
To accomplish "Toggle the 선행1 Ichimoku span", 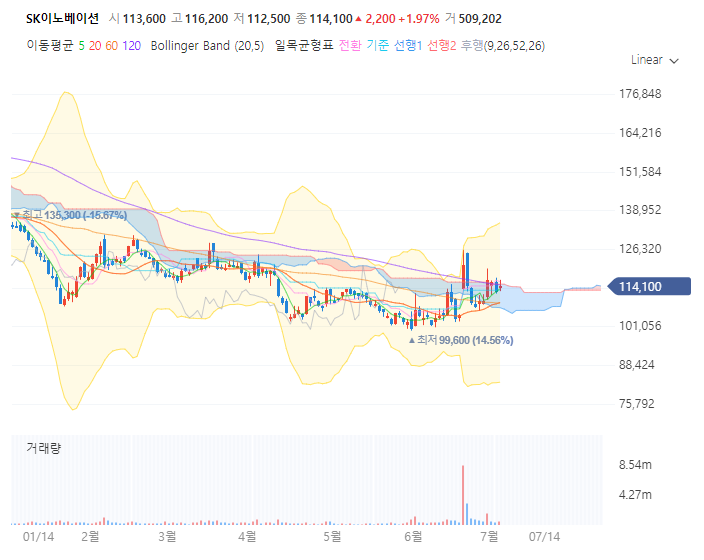I will tap(408, 46).
